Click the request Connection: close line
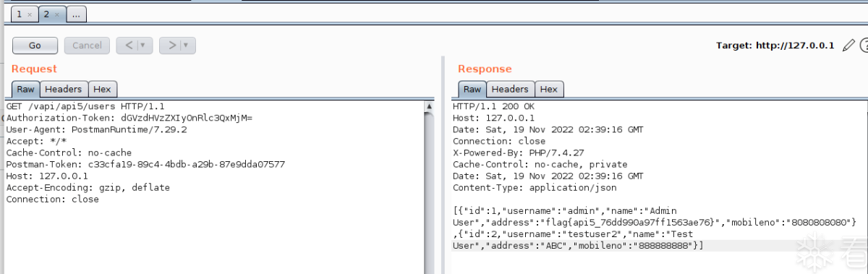The width and height of the screenshot is (868, 274). [52, 199]
